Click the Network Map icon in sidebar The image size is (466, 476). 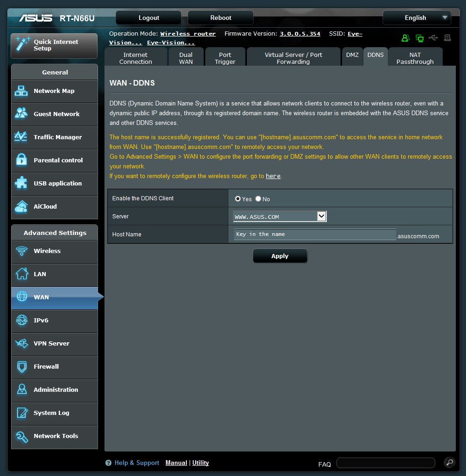pyautogui.click(x=21, y=91)
